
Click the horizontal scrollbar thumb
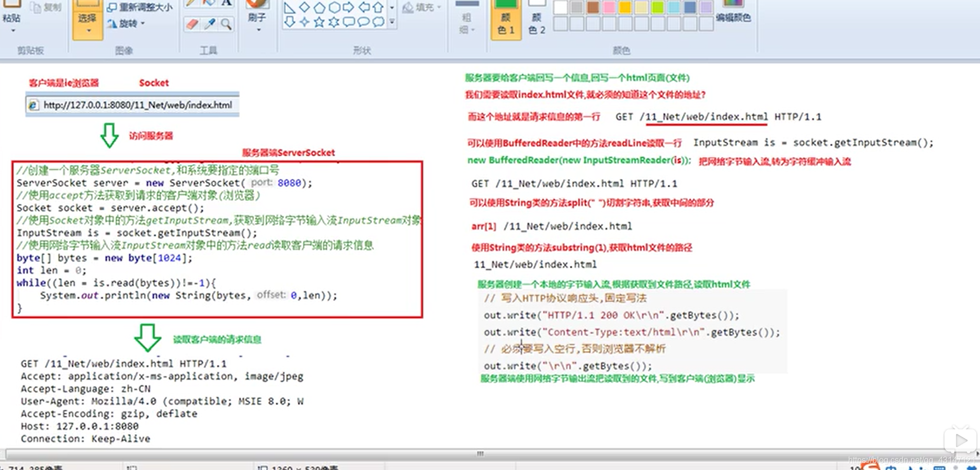pos(480,453)
